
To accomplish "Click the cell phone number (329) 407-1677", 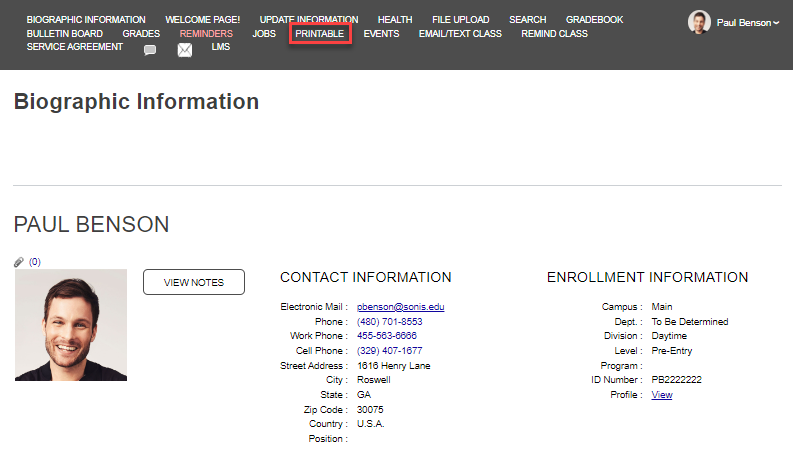I will (x=389, y=351).
